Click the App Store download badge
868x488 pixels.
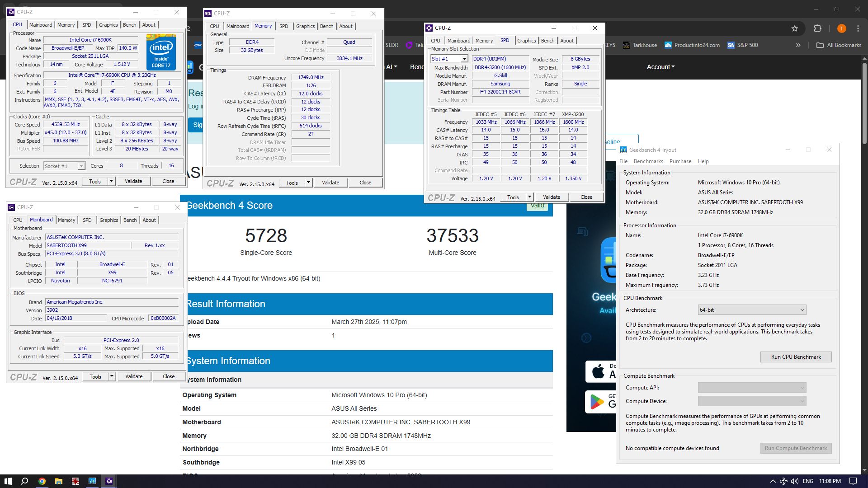coord(600,371)
